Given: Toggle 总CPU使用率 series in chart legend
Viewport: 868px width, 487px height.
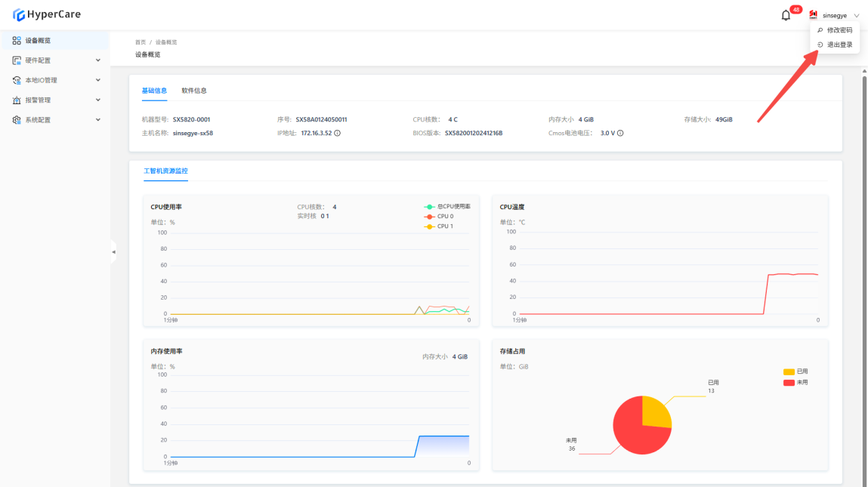Looking at the screenshot, I should (430, 206).
